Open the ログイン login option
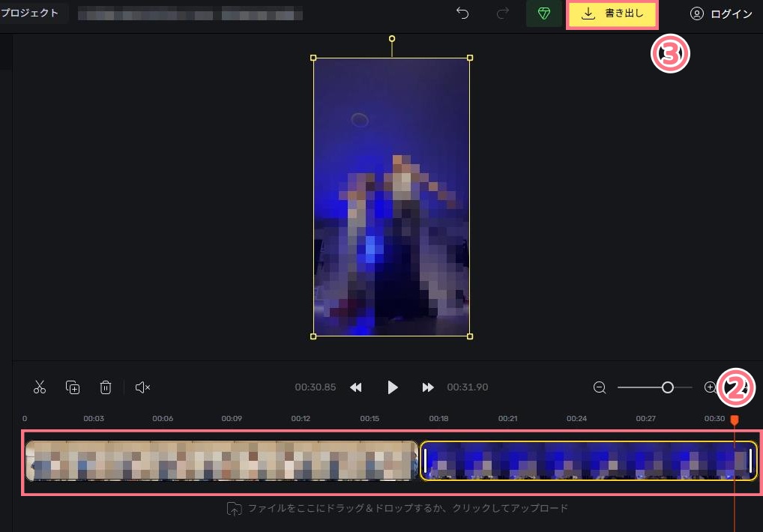This screenshot has width=763, height=532. coord(721,13)
